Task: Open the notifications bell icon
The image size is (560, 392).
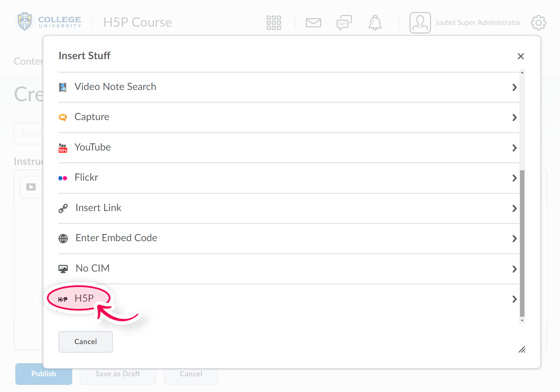Action: point(375,23)
